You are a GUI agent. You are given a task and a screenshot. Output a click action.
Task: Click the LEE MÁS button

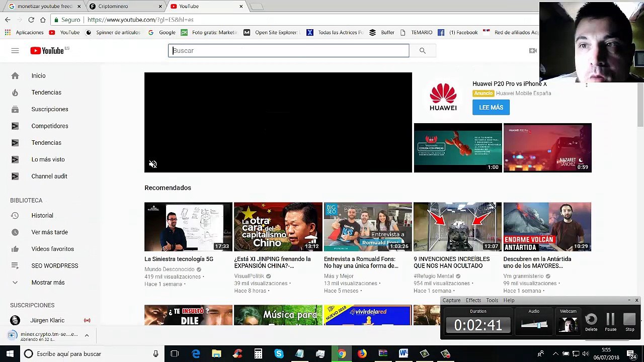point(491,108)
